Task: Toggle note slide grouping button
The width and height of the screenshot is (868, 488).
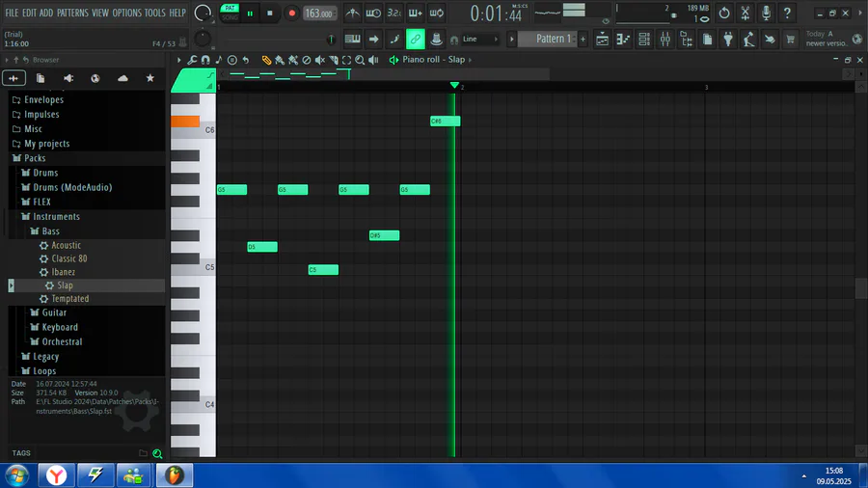Action: pos(394,39)
